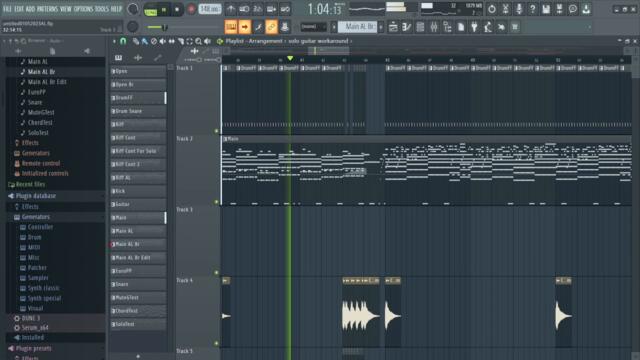Select the Riff Cont For Solo pattern
Viewport: 640px width, 360px height.
(x=138, y=151)
